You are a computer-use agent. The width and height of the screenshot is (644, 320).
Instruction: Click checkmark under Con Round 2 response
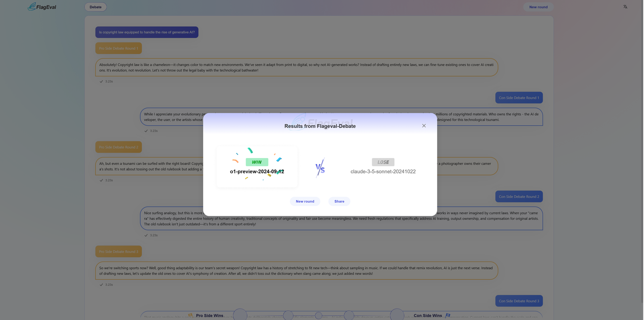[146, 235]
